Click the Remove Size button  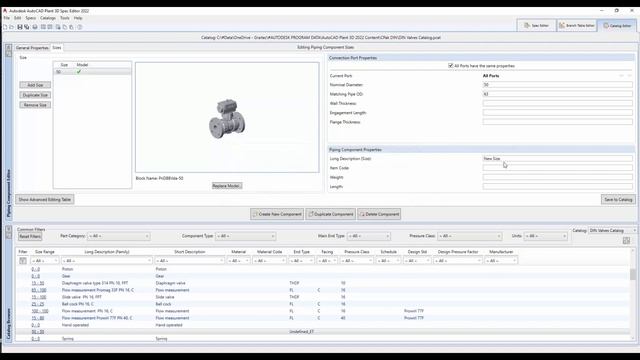pyautogui.click(x=35, y=105)
